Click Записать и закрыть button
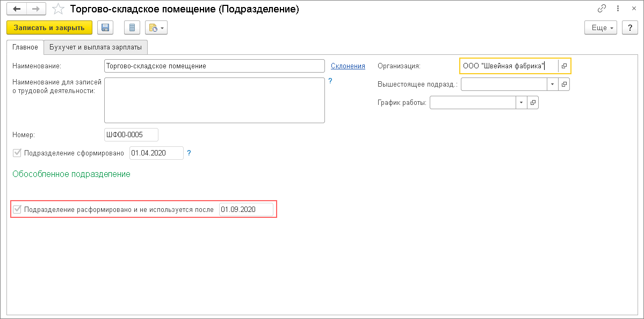Viewport: 644px width, 319px height. [x=49, y=28]
